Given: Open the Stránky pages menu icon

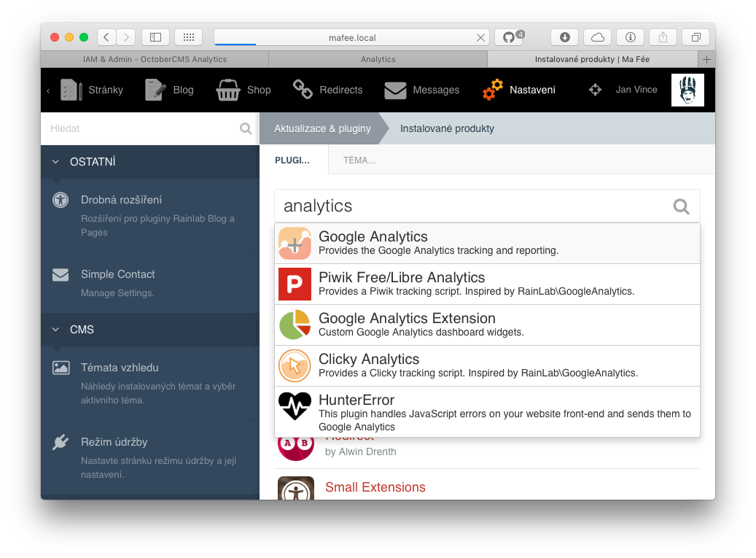Looking at the screenshot, I should (x=71, y=90).
